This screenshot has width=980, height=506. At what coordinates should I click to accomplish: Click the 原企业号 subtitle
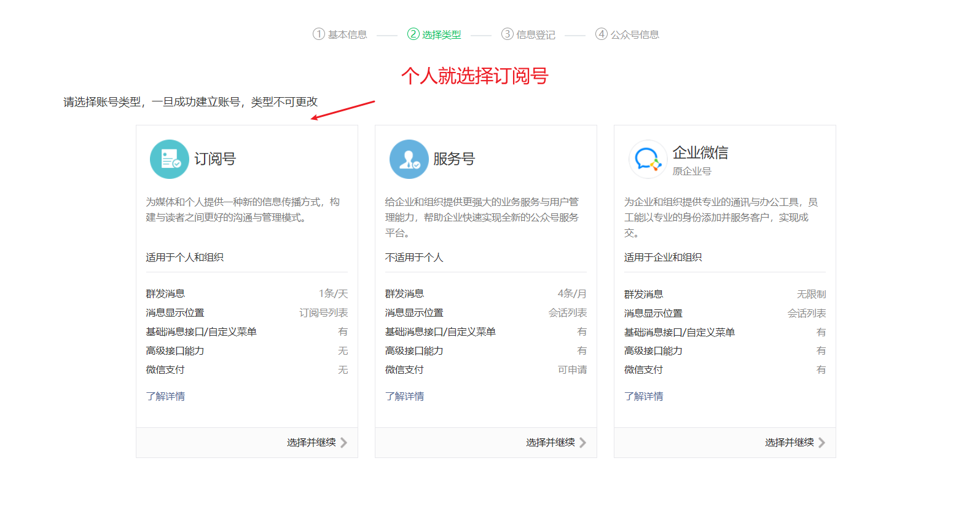click(692, 172)
